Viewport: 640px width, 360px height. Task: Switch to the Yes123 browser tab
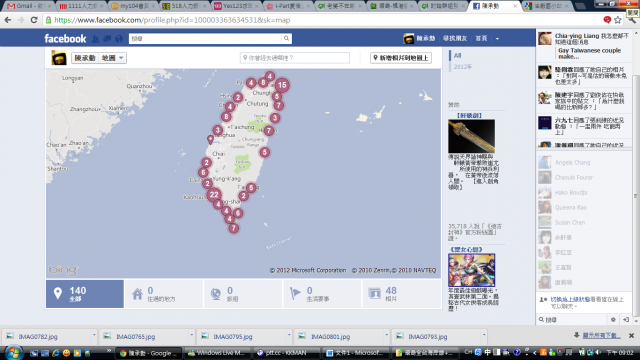click(236, 6)
